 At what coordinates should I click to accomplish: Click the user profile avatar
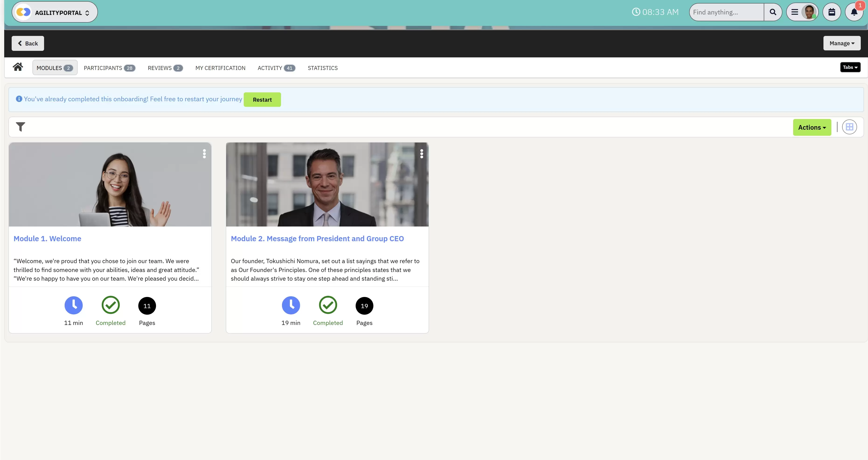pyautogui.click(x=809, y=12)
